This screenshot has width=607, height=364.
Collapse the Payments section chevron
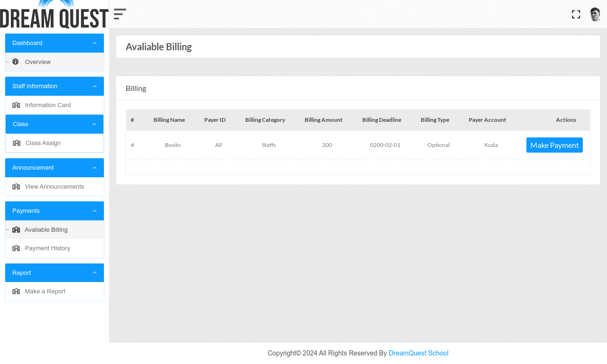(x=94, y=211)
